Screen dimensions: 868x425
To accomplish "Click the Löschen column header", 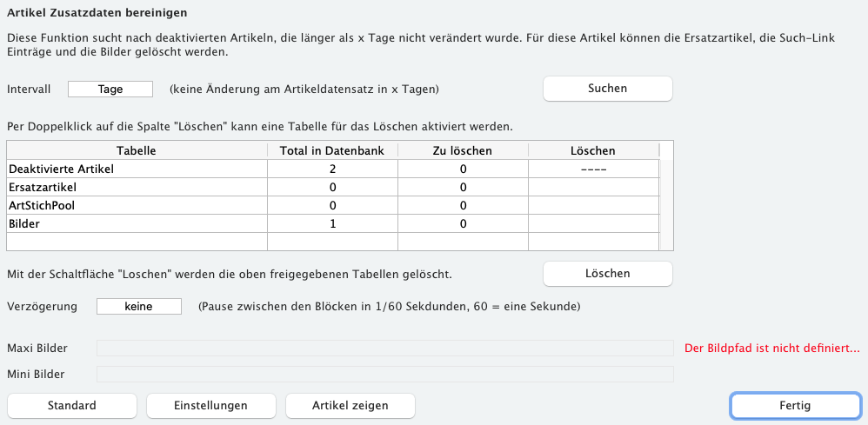I will click(x=593, y=150).
